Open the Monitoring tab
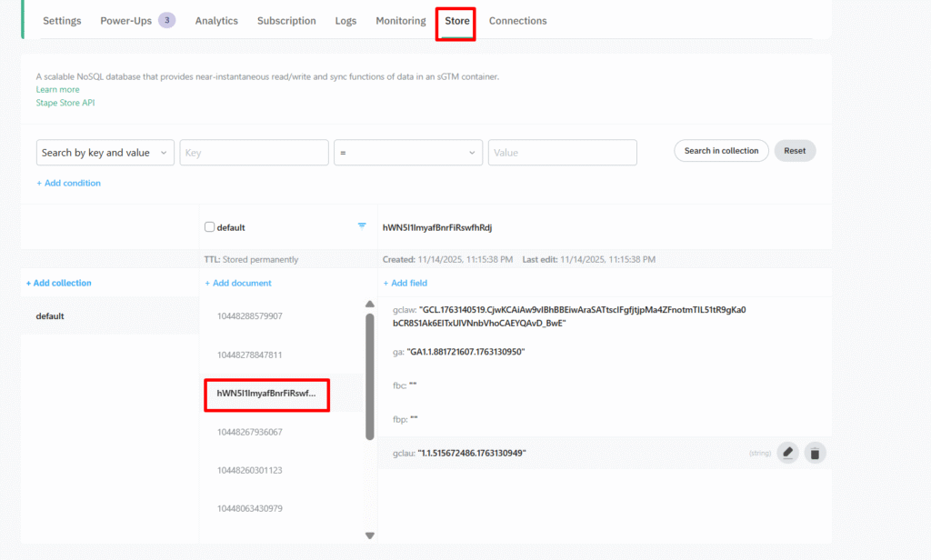The image size is (931, 560). tap(400, 21)
